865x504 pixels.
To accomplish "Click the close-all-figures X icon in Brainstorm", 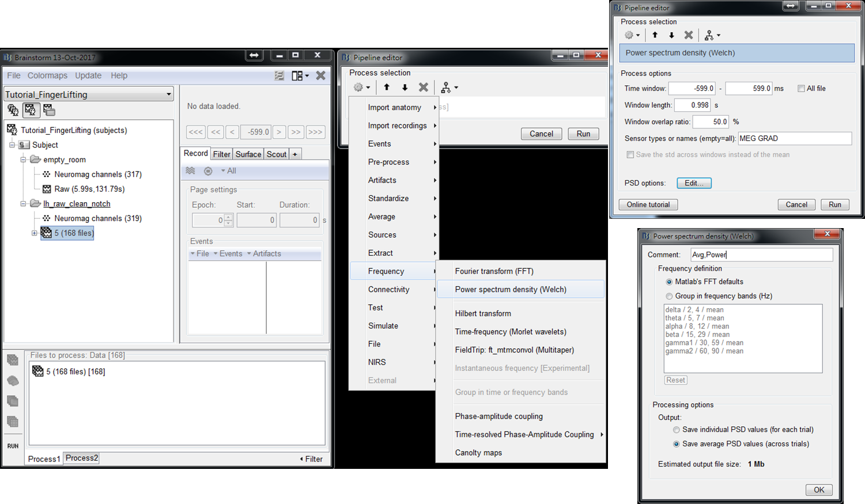I will pos(321,75).
